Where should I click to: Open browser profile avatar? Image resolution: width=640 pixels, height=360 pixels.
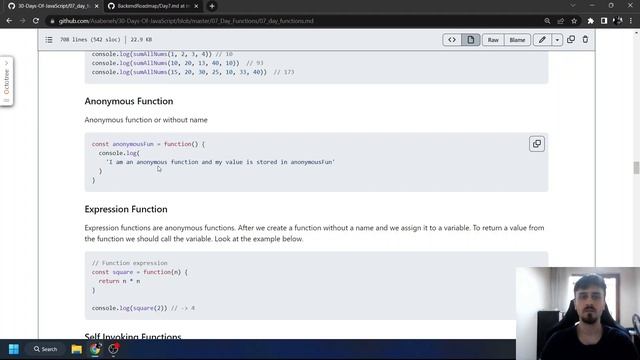pos(618,21)
